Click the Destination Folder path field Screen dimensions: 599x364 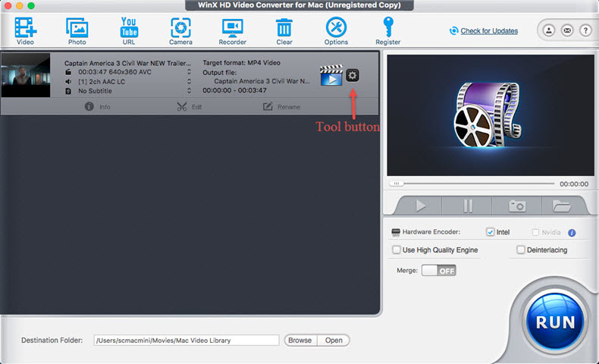coord(187,340)
